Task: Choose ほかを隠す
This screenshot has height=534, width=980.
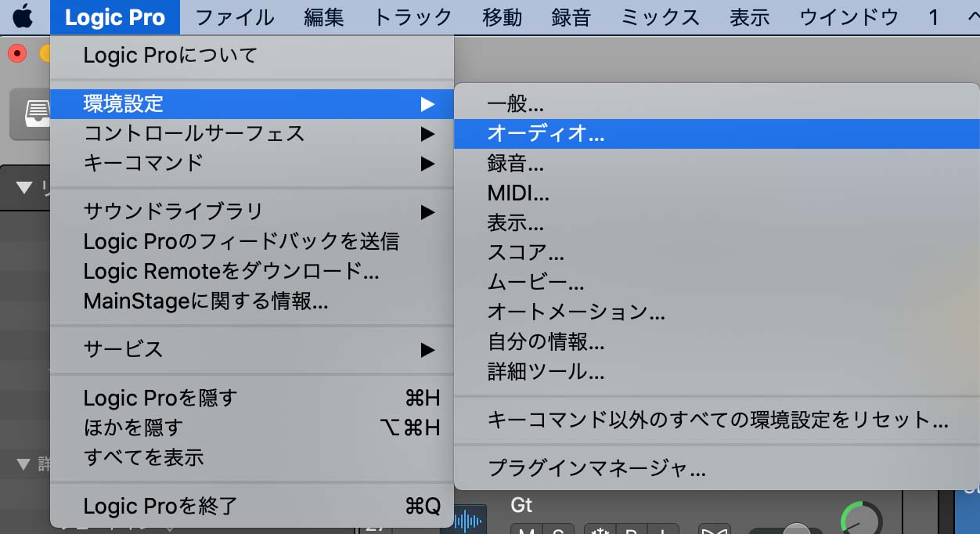Action: tap(252, 428)
